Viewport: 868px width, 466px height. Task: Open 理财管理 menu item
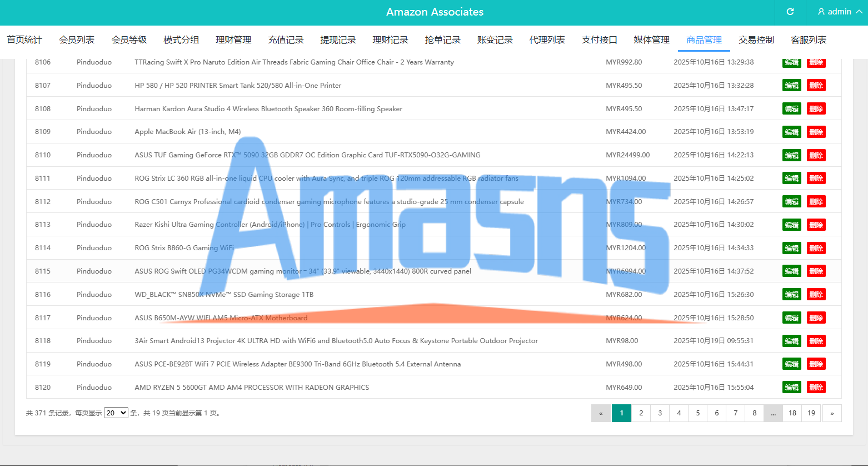pyautogui.click(x=233, y=40)
